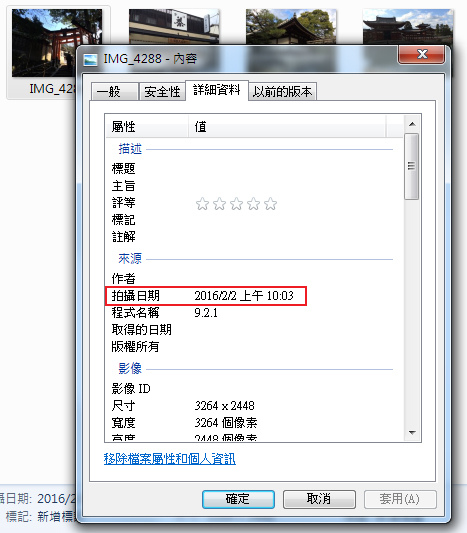Click the 取消 button

click(x=319, y=499)
